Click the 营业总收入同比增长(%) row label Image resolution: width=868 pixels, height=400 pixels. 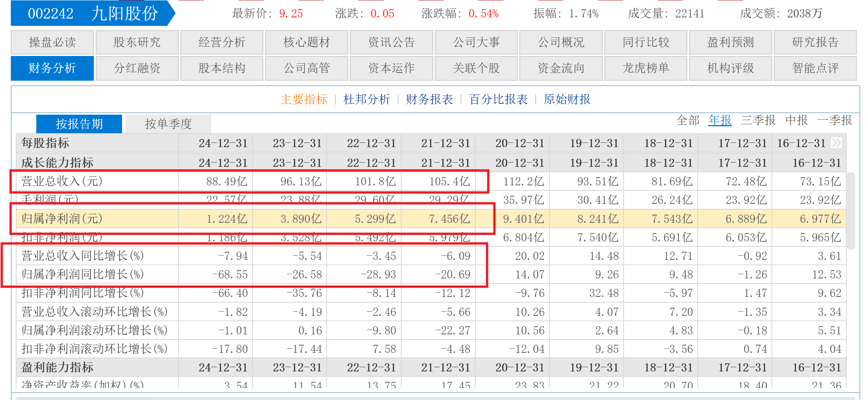click(x=83, y=256)
